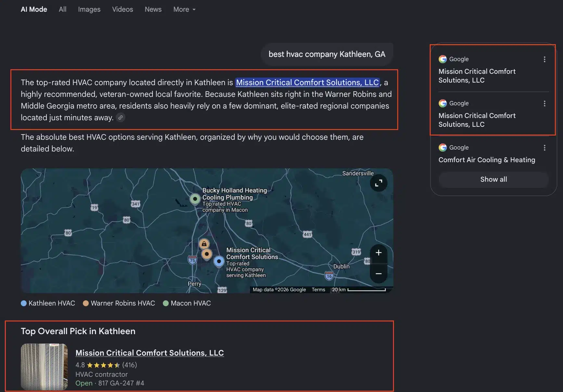Image resolution: width=563 pixels, height=392 pixels.
Task: Click the green Bucky Holland map pin
Action: coord(195,199)
